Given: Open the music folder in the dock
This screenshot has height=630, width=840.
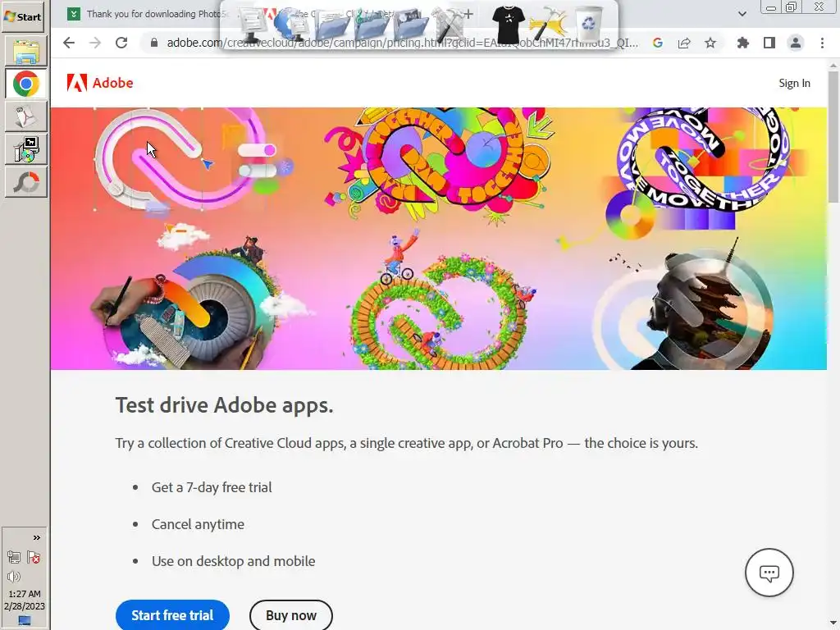Looking at the screenshot, I should click(372, 24).
